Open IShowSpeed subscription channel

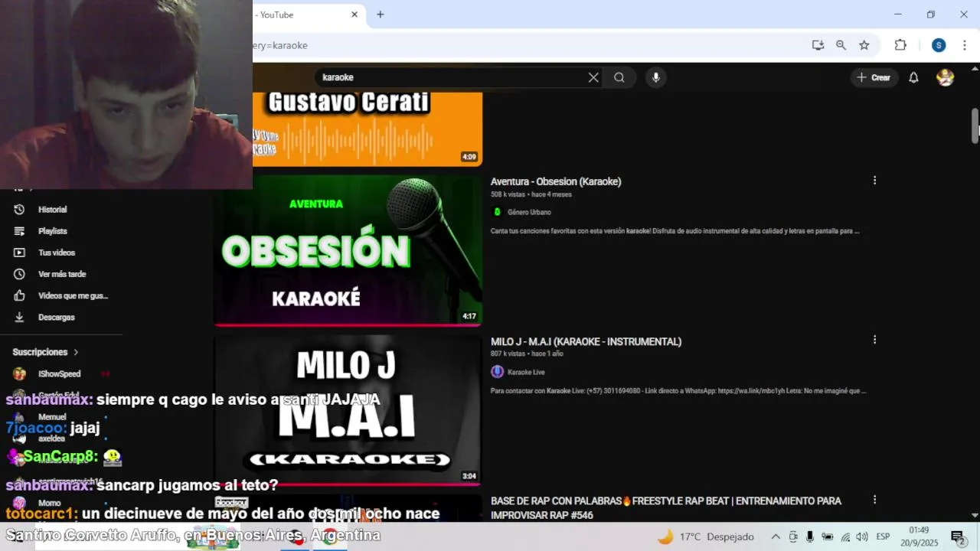click(x=59, y=373)
